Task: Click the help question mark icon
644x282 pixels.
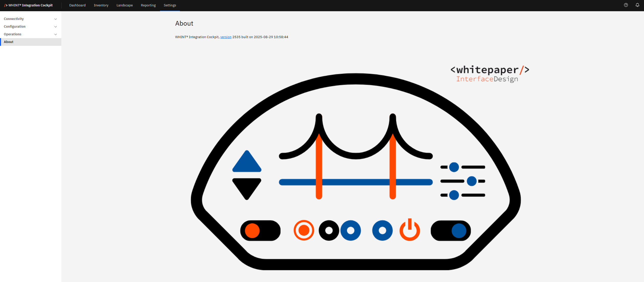Action: pyautogui.click(x=626, y=5)
